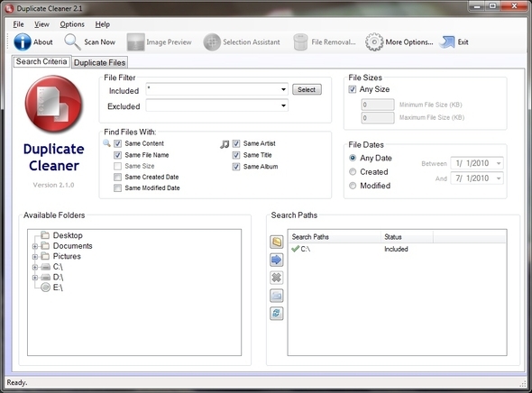Click the Exit arrow icon

[447, 42]
